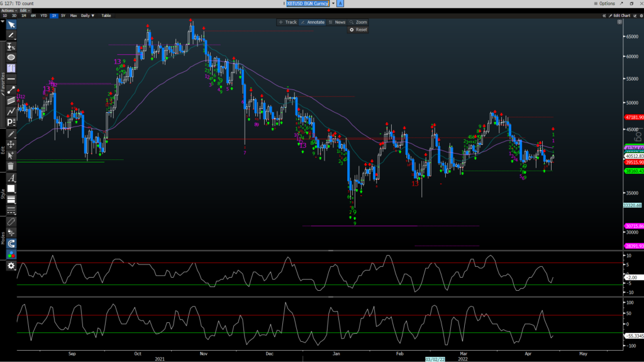Pick the parallel channel tool
Screen dimensions: 644x362
click(11, 100)
